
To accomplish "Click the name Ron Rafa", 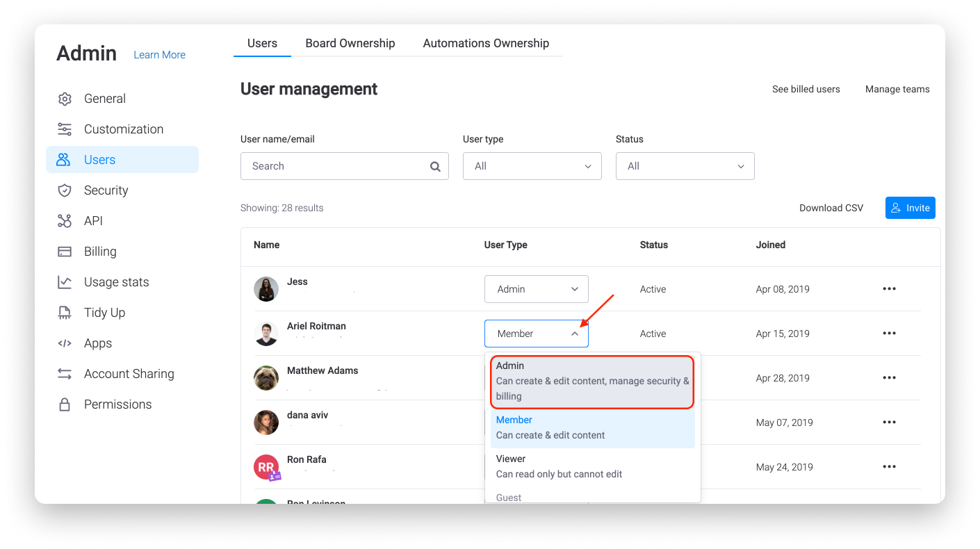I will click(x=307, y=459).
